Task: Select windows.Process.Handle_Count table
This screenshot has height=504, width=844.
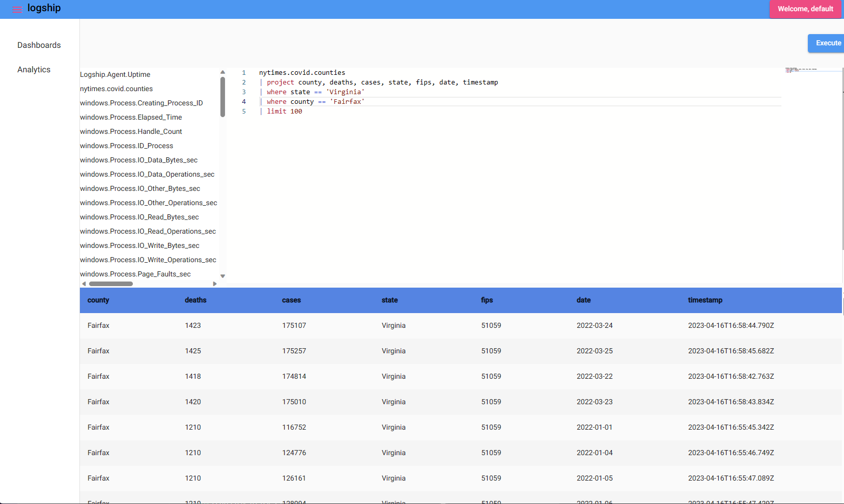Action: pyautogui.click(x=131, y=131)
